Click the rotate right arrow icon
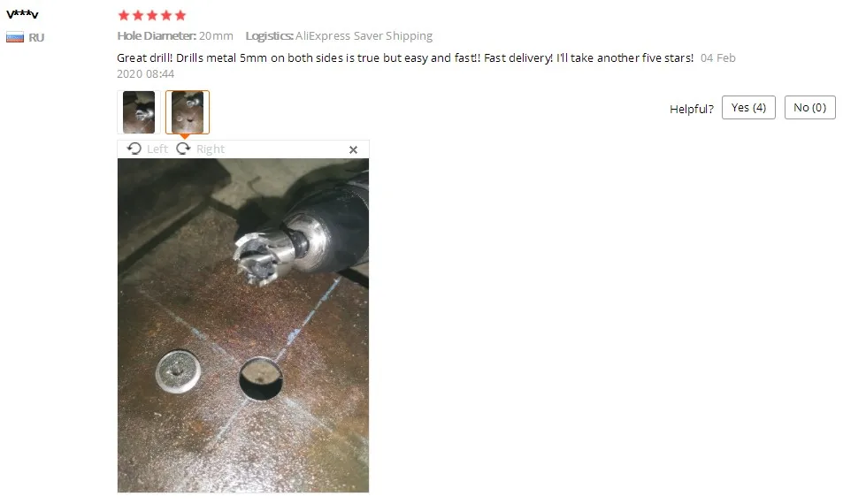The image size is (843, 504). (x=183, y=149)
